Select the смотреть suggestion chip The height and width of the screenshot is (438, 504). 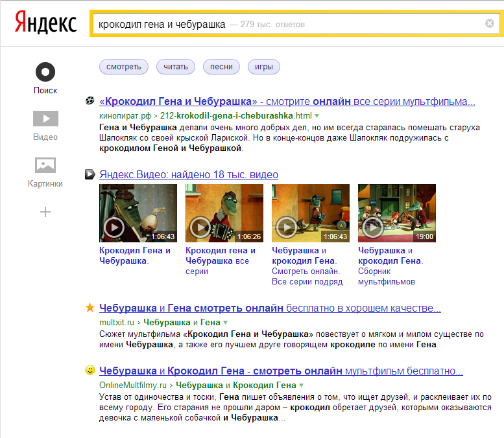click(x=124, y=67)
